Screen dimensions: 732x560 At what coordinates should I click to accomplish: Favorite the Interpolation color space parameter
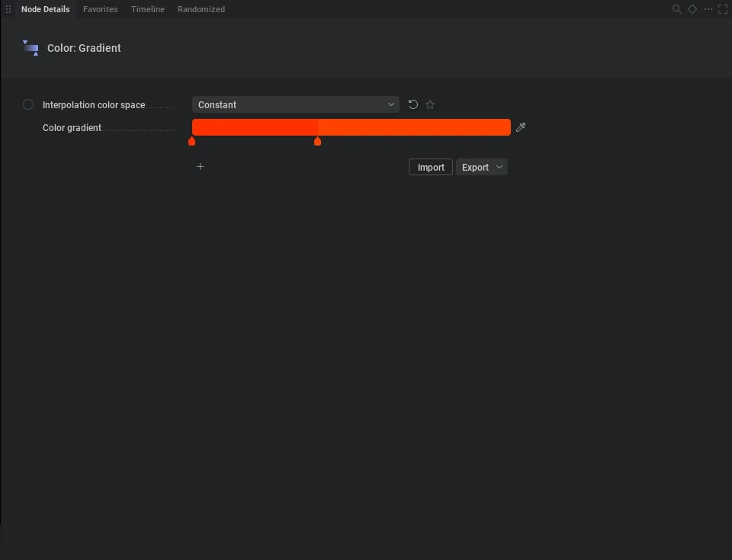(430, 104)
